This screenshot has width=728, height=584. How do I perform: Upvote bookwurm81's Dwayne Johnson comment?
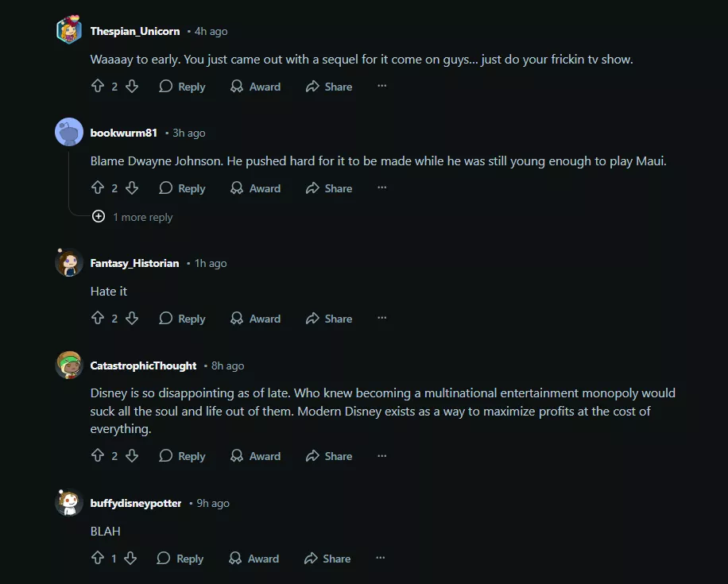tap(98, 188)
